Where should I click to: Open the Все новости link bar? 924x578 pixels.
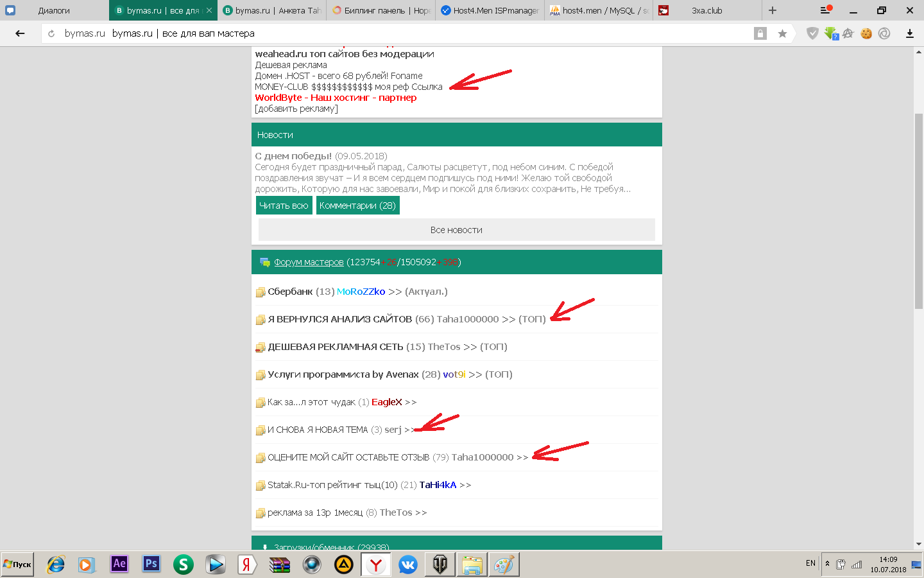pos(456,230)
